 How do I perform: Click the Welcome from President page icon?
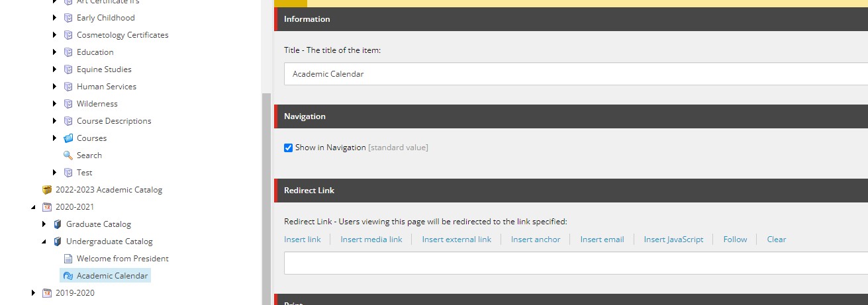coord(68,259)
